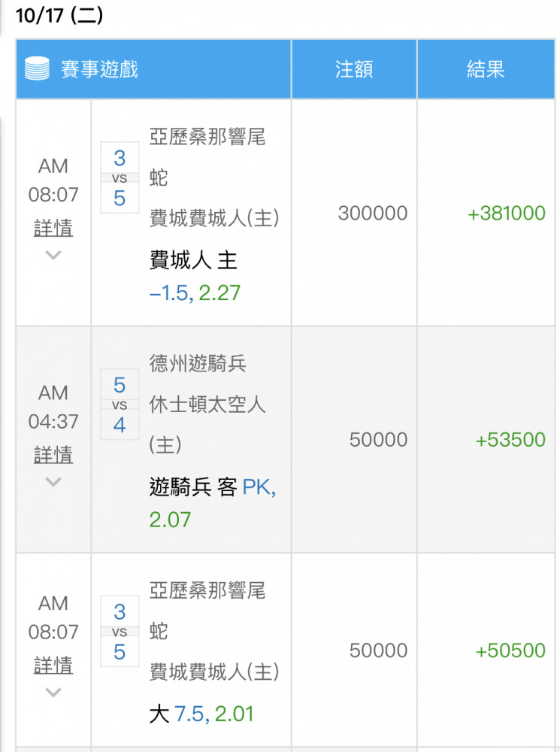Click the -1.5, 2.27 handicap odds

pos(195,293)
